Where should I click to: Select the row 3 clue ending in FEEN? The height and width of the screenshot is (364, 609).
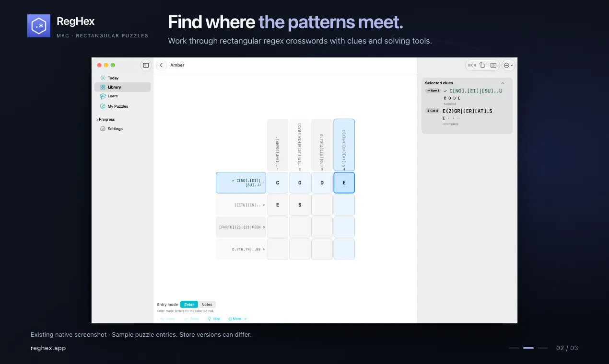click(x=241, y=227)
